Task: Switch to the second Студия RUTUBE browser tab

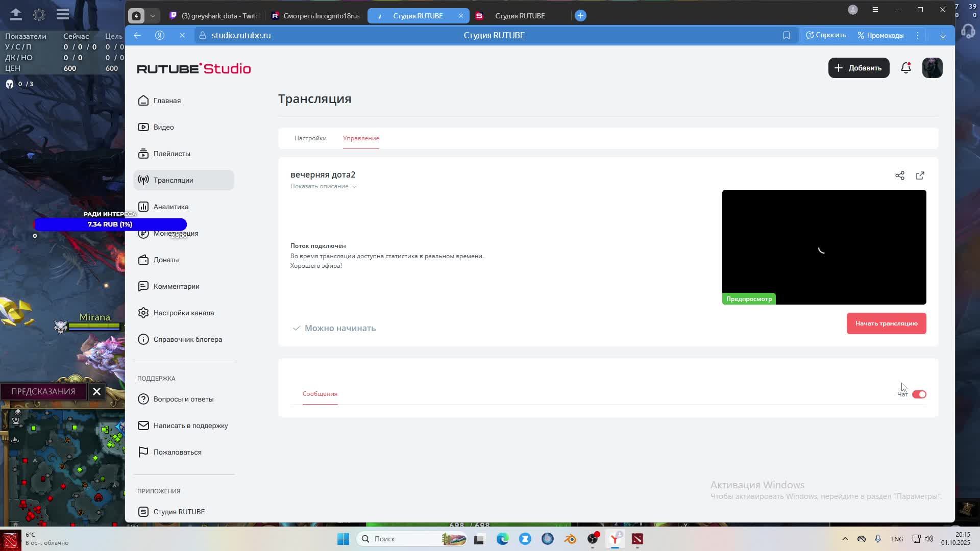Action: point(520,16)
